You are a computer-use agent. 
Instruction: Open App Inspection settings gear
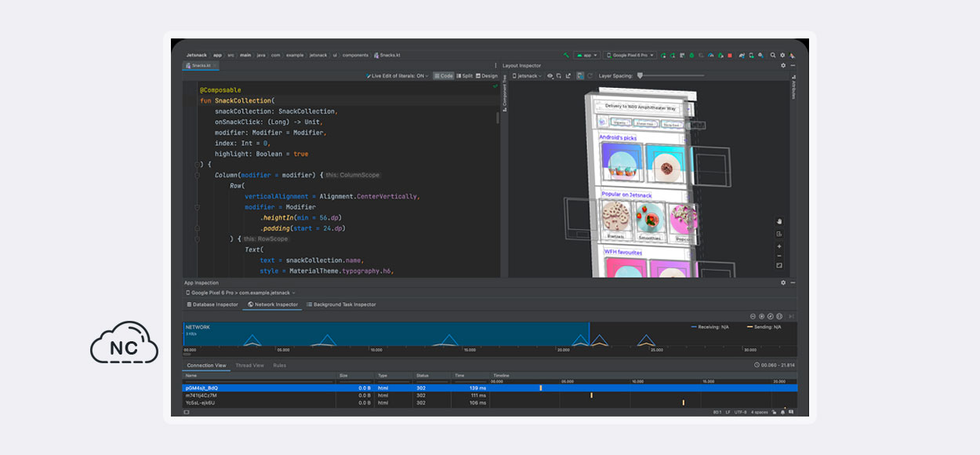783,282
